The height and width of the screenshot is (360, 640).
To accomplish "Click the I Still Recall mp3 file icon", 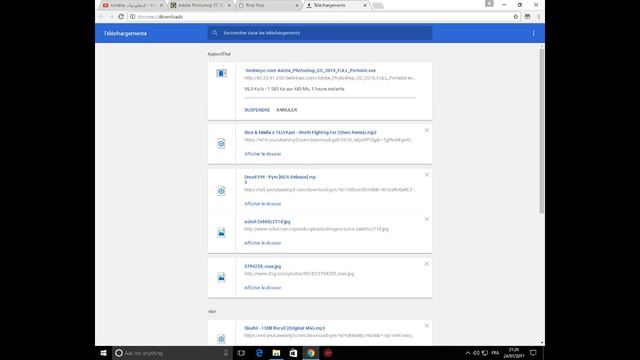I will pos(221,339).
